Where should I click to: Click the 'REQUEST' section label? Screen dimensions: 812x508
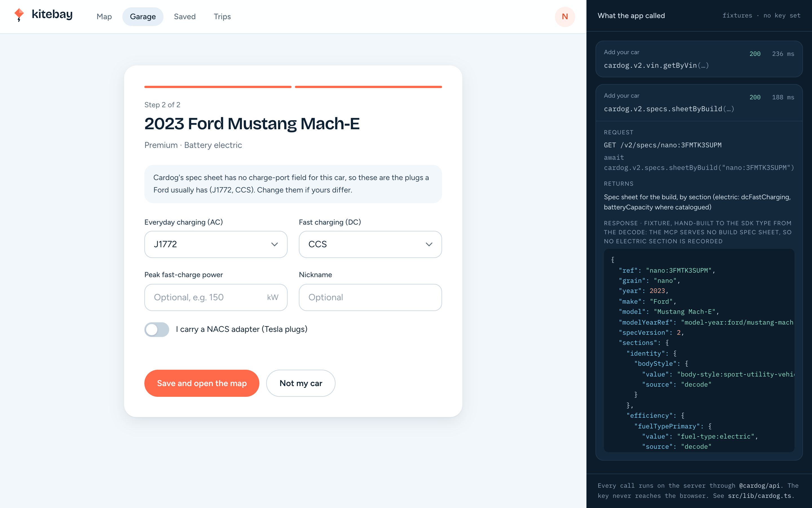[x=618, y=132]
